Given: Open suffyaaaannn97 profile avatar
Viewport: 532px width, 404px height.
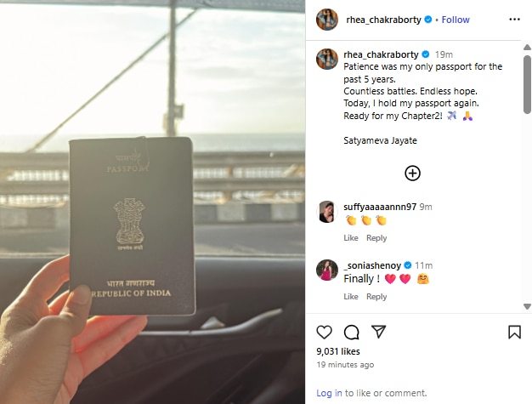Looking at the screenshot, I should point(327,212).
